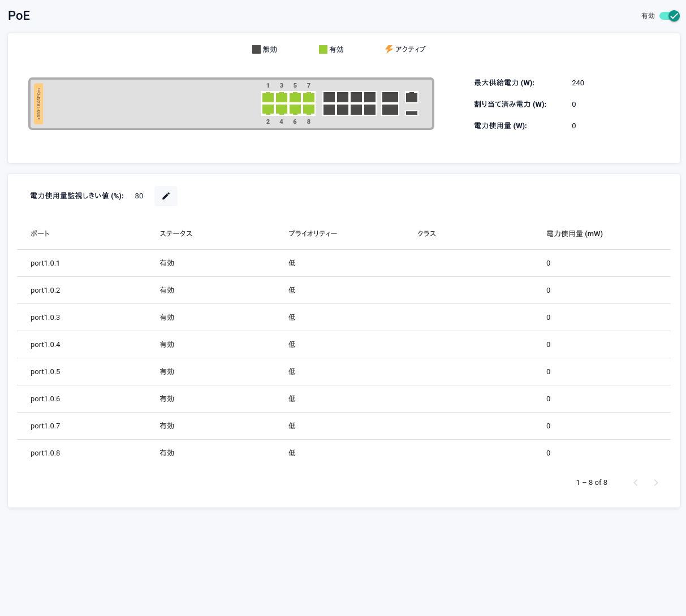
Task: Click the クラス column header
Action: click(426, 233)
